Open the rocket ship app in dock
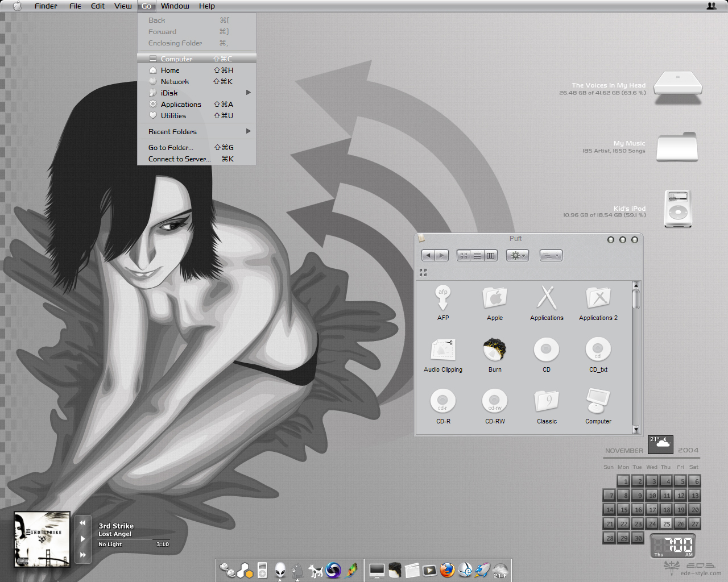The height and width of the screenshot is (582, 728). click(483, 569)
